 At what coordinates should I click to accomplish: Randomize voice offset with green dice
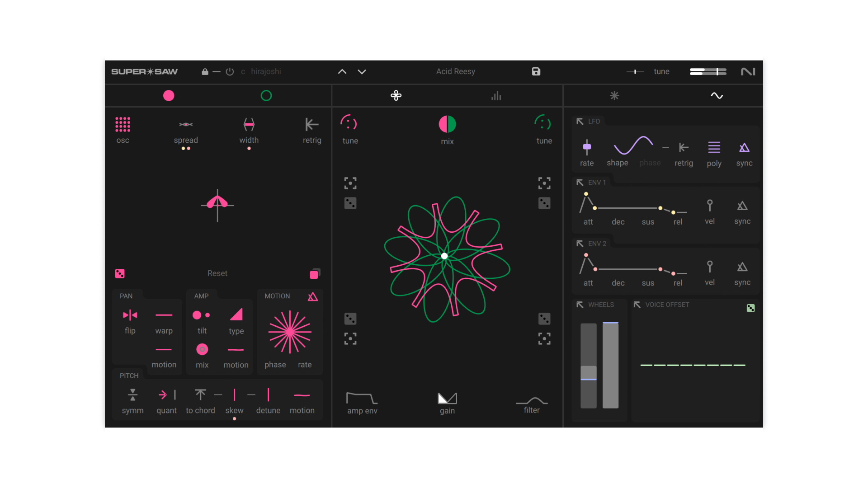pyautogui.click(x=750, y=308)
